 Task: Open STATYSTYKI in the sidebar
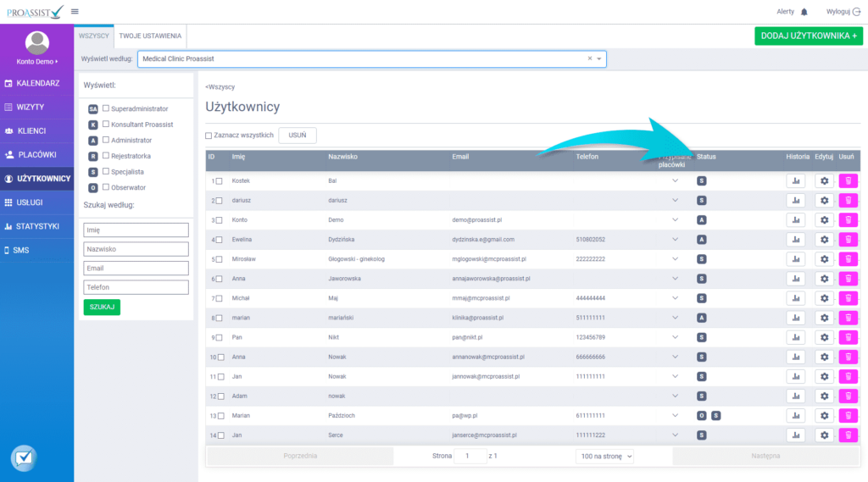[x=36, y=226]
